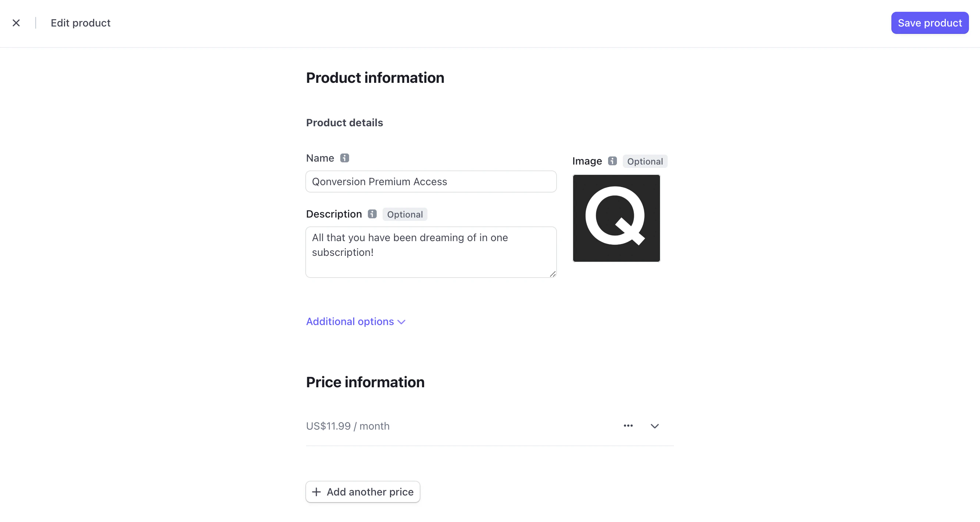Image resolution: width=980 pixels, height=522 pixels.
Task: Expand the Additional options section
Action: 356,322
